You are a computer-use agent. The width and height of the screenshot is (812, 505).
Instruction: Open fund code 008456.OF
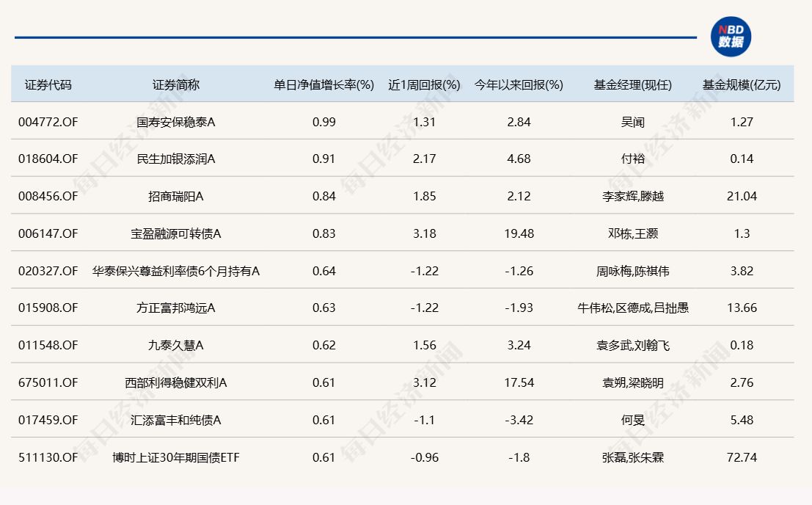[x=48, y=196]
